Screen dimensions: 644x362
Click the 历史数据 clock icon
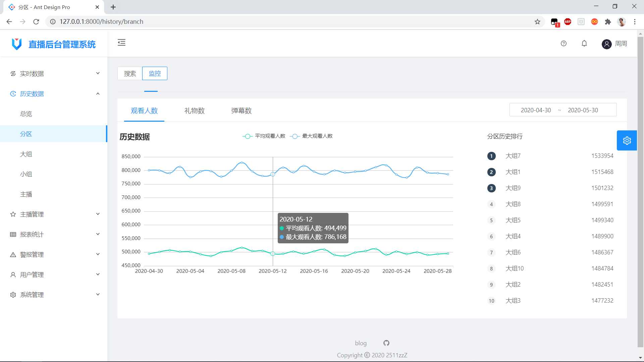pos(13,94)
